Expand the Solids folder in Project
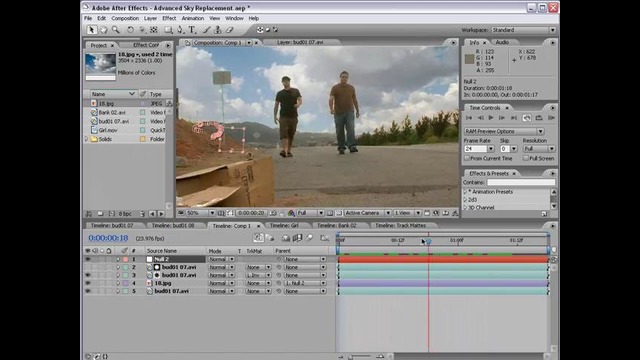Viewport: 640px width, 360px height. click(87, 139)
